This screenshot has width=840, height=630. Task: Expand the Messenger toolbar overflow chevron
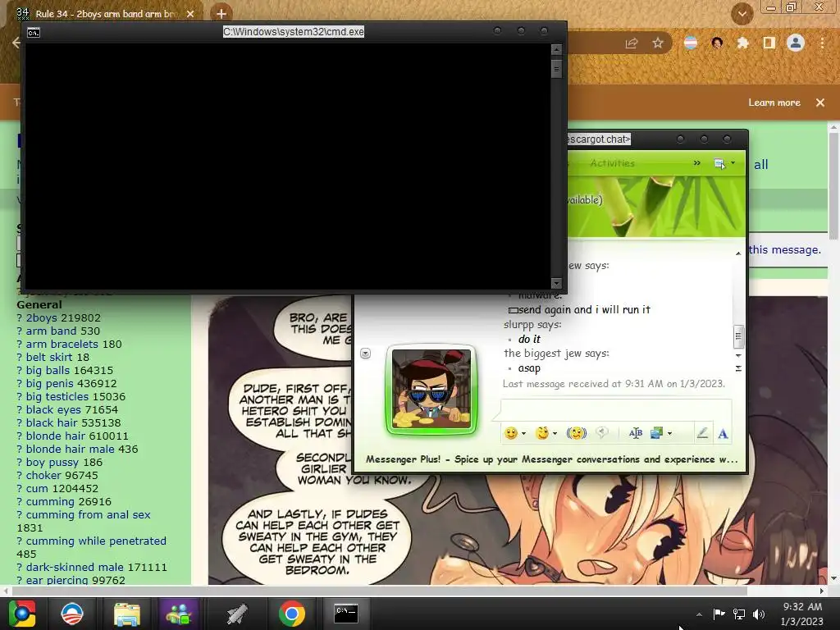coord(697,163)
